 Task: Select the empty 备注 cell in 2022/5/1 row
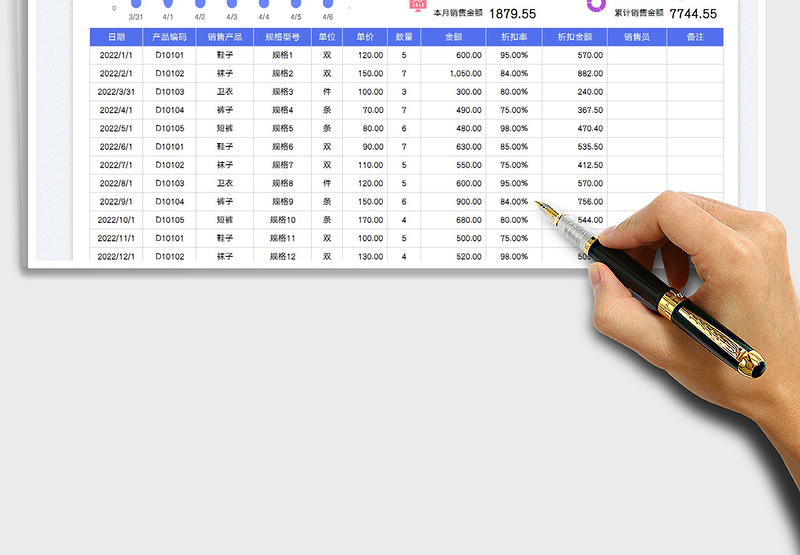tap(695, 129)
